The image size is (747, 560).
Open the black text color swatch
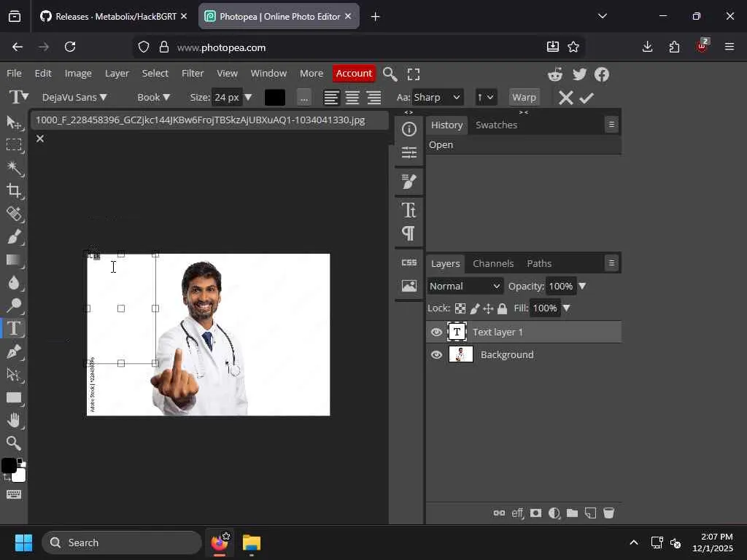(275, 98)
